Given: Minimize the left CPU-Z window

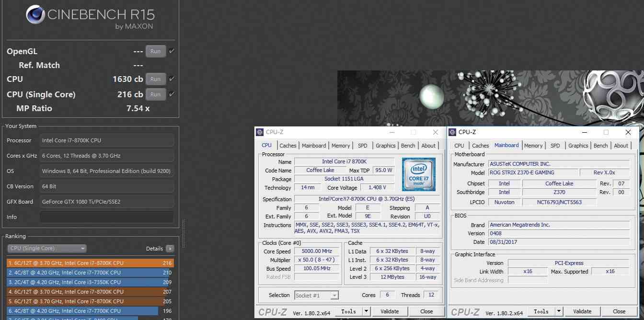Looking at the screenshot, I should (x=392, y=132).
